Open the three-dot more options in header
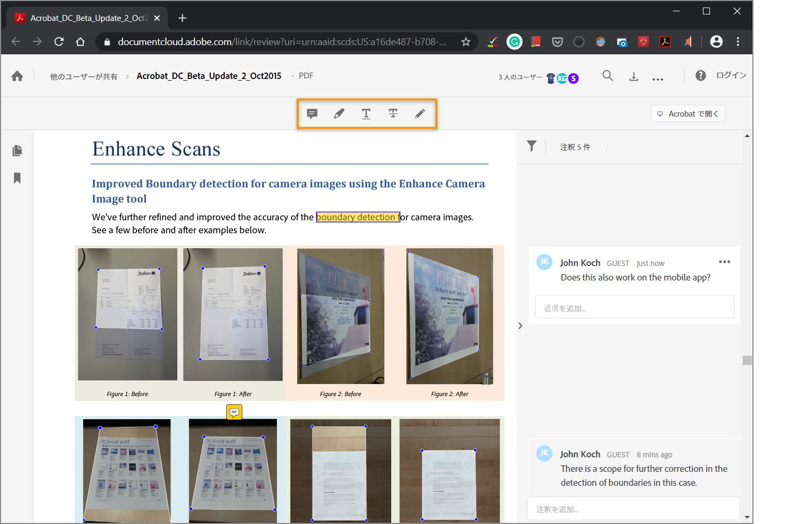The height and width of the screenshot is (524, 812). [658, 79]
